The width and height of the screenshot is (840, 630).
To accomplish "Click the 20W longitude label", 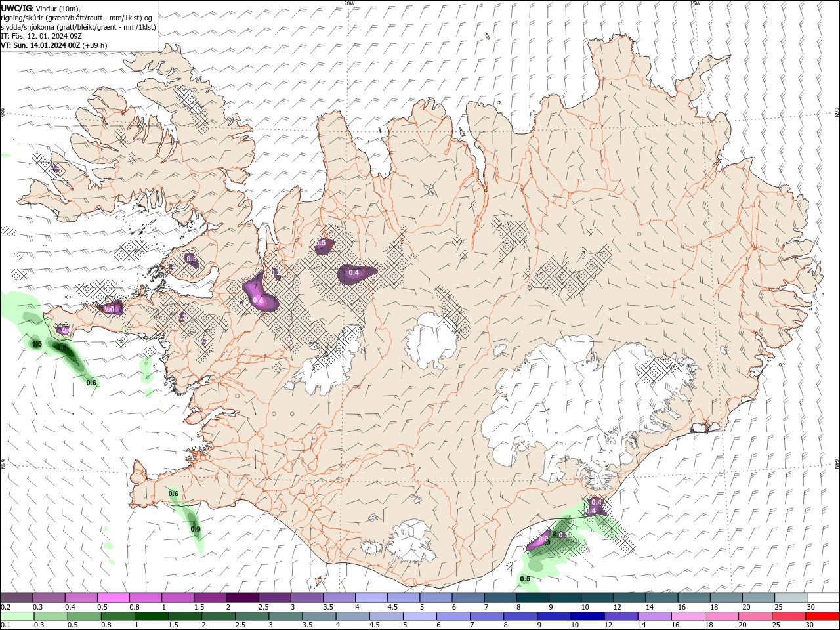I will (349, 3).
